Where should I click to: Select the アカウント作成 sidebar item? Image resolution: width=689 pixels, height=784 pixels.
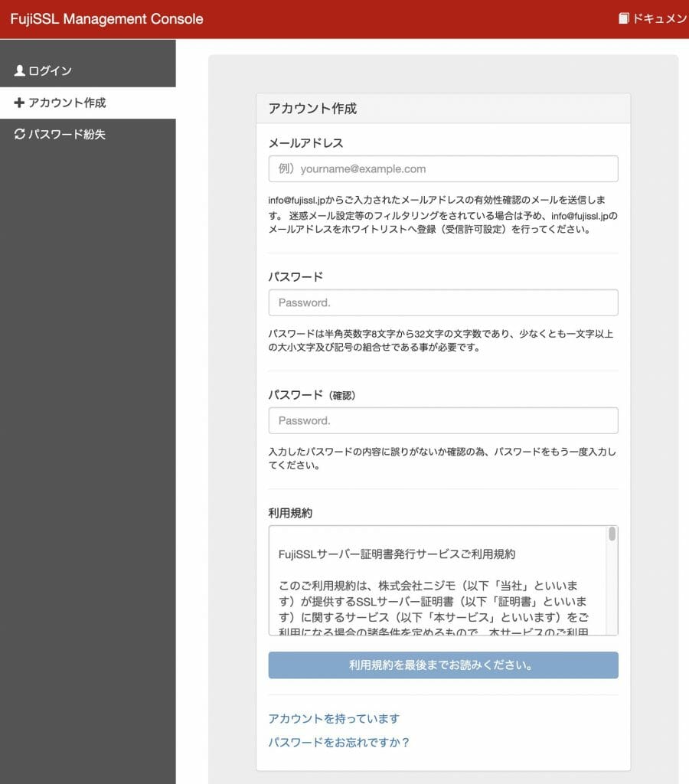[88, 103]
